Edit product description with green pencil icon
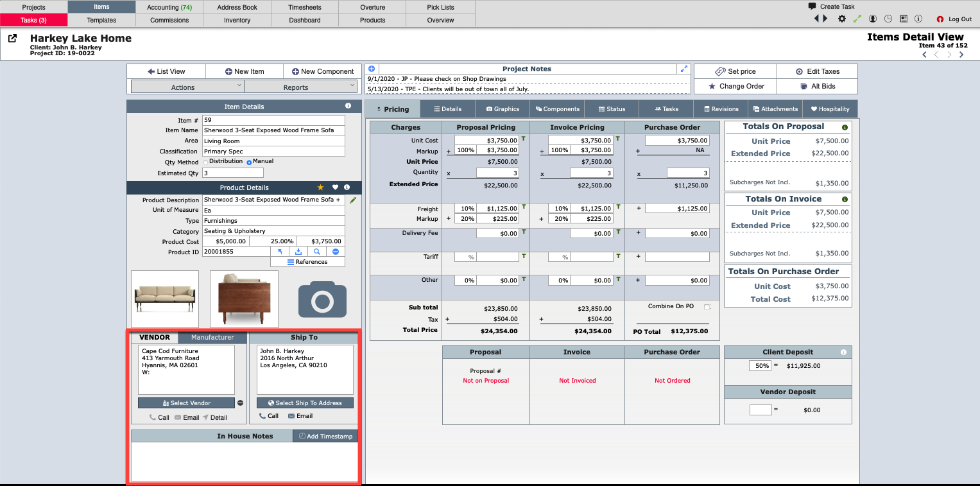Viewport: 980px width, 486px height. (x=352, y=200)
